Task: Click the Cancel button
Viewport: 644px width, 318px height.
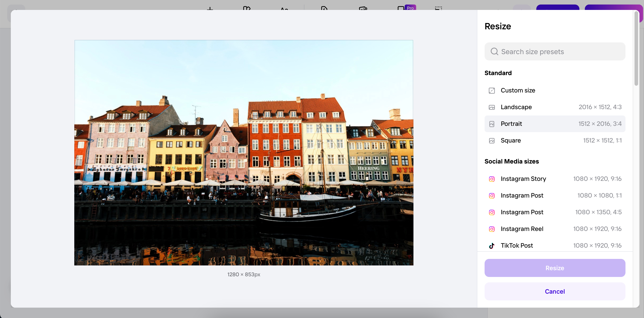Action: [x=555, y=291]
